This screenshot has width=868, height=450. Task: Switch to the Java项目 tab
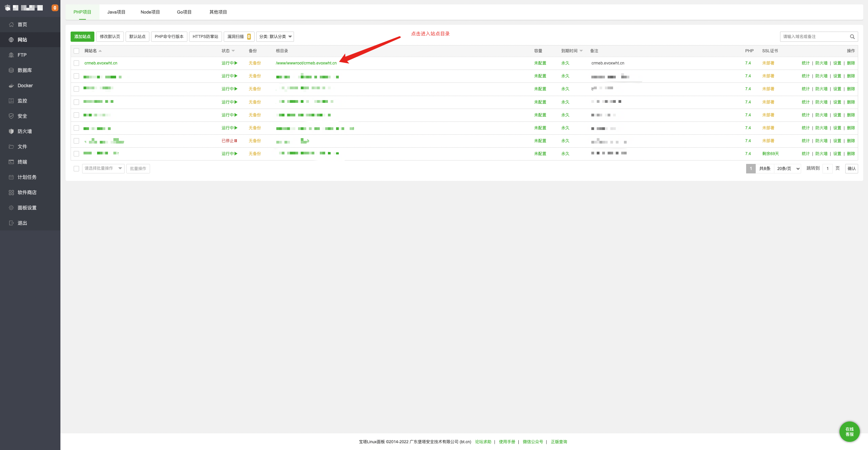point(116,12)
